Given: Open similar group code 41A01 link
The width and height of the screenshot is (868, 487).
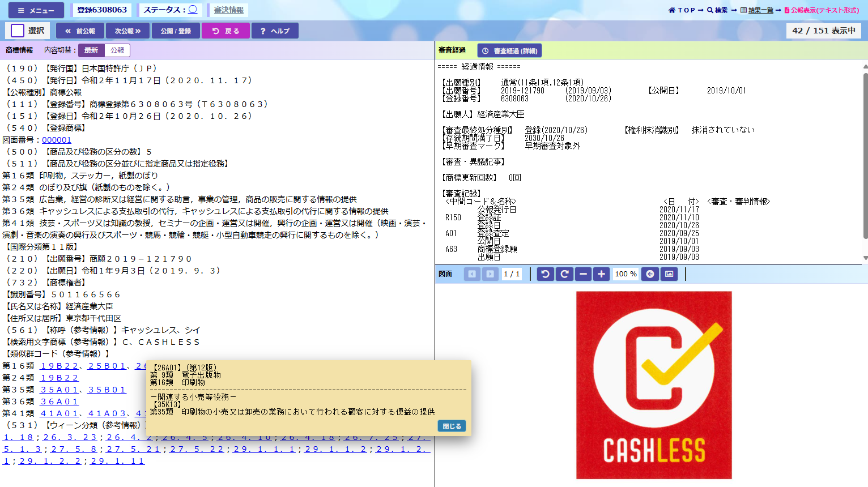Looking at the screenshot, I should (59, 413).
